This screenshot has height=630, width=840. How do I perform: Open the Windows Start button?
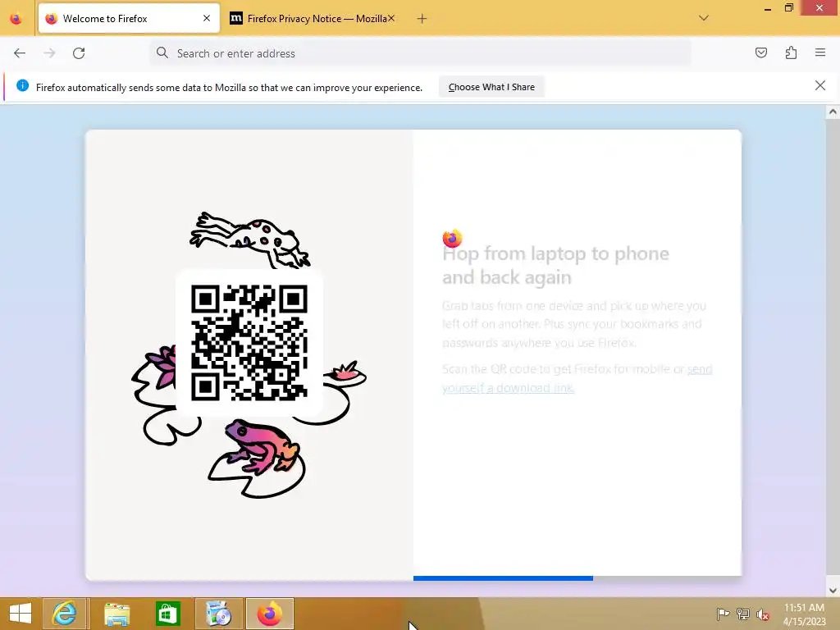point(21,614)
